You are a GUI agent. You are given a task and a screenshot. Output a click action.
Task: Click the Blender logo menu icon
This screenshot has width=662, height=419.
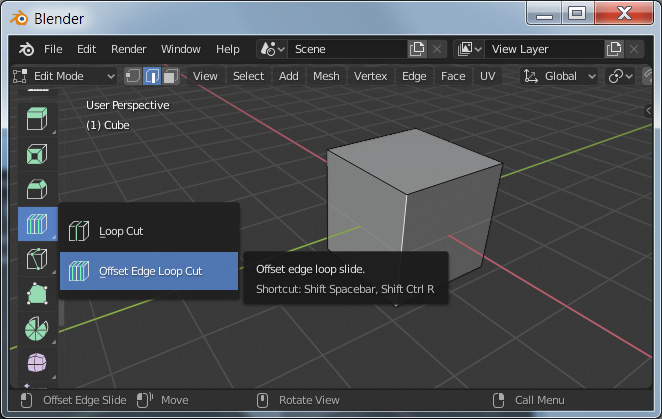[x=26, y=49]
